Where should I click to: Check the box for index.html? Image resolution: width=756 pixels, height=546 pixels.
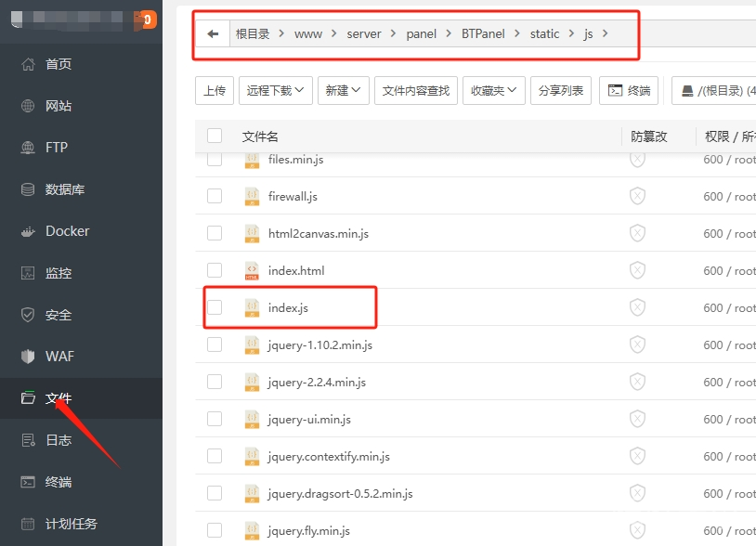pyautogui.click(x=215, y=270)
